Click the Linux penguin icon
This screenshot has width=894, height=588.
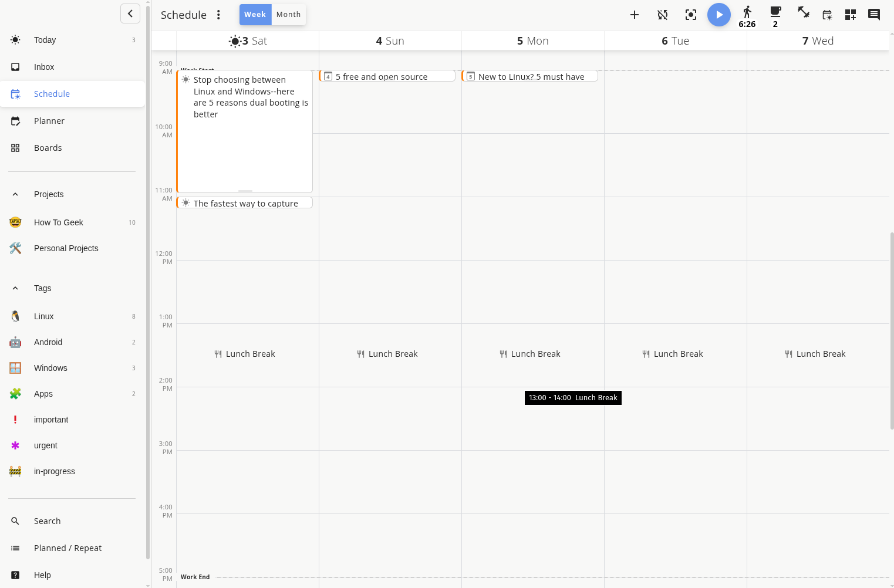(15, 316)
